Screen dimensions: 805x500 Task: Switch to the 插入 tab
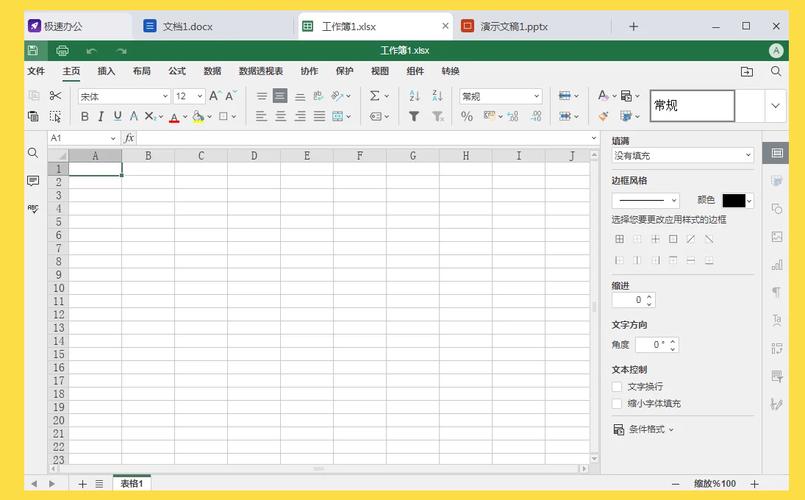[x=106, y=71]
